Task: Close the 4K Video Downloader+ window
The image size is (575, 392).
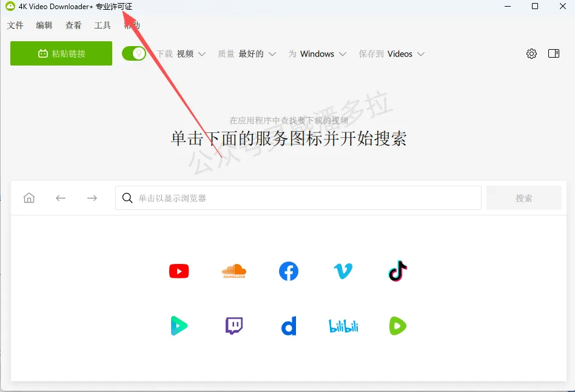Action: pos(562,6)
